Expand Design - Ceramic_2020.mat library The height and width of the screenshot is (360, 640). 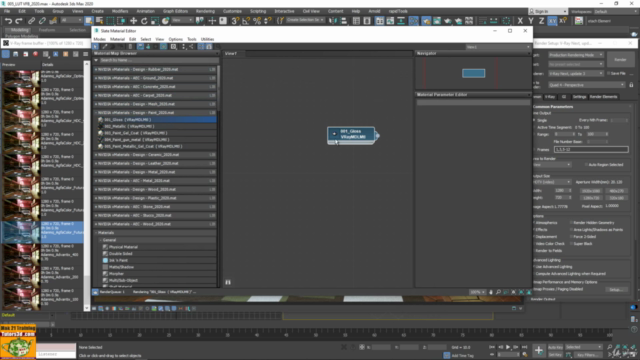[96, 155]
